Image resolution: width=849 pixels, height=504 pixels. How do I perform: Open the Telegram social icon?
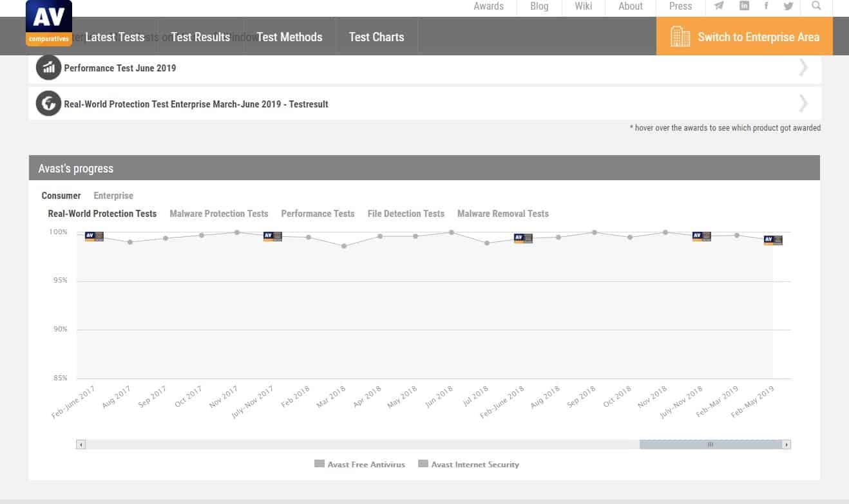click(x=719, y=6)
